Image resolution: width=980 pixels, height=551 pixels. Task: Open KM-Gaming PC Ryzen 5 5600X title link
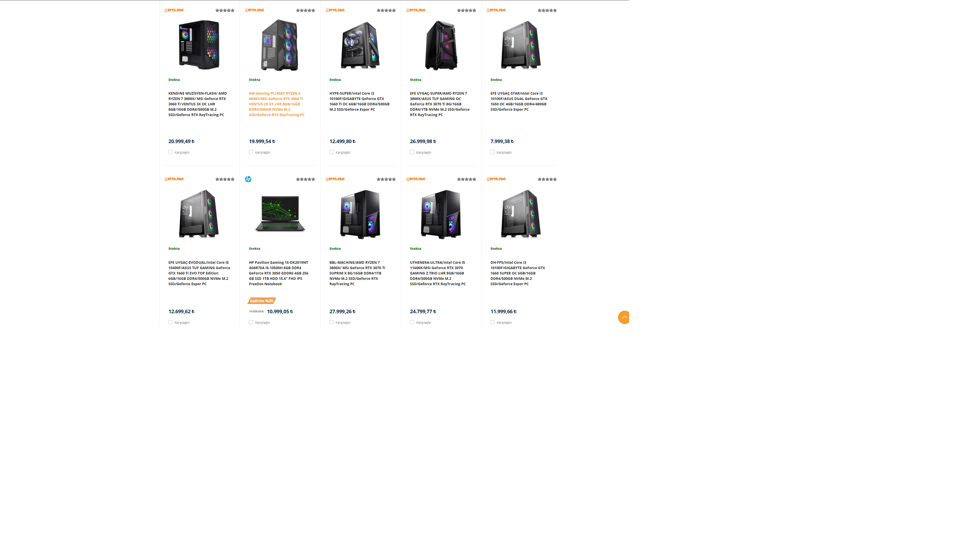(277, 104)
